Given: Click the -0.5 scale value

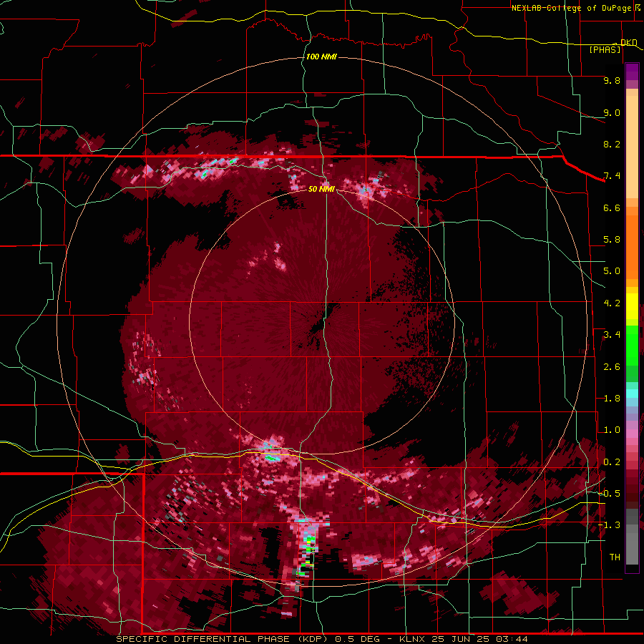Looking at the screenshot, I should point(609,494).
